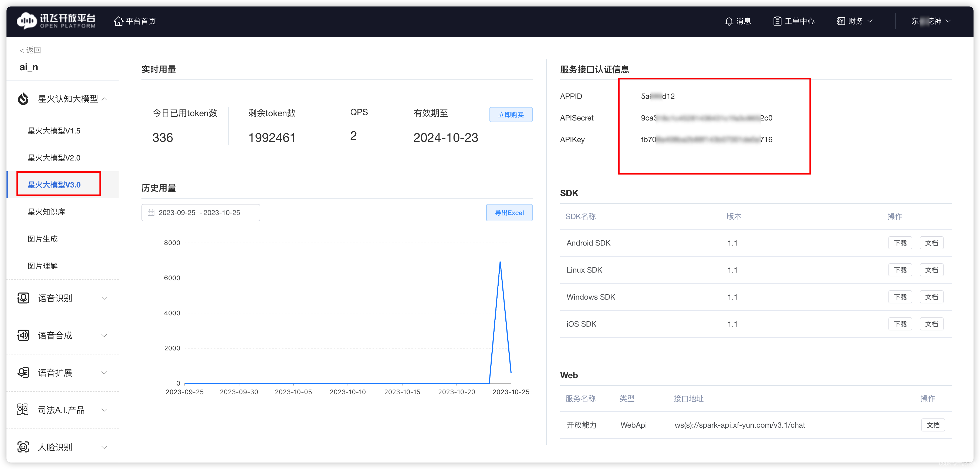Click the APISecret value
Image resolution: width=980 pixels, height=469 pixels.
pos(707,118)
